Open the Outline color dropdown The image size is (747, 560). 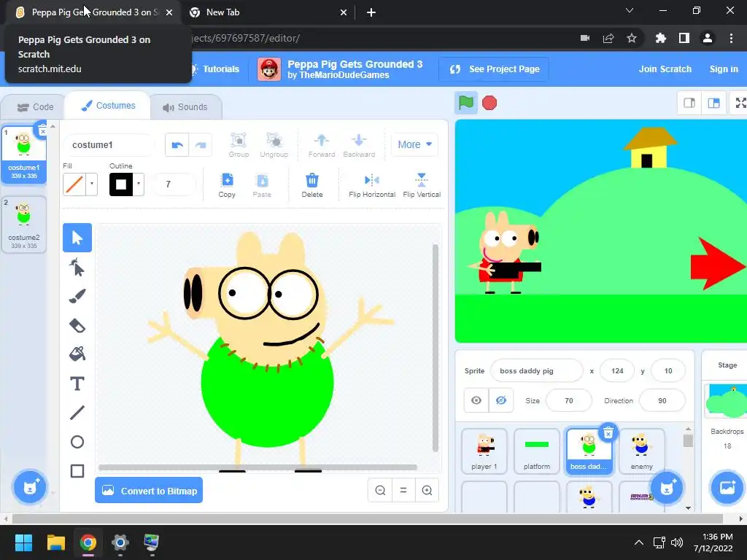click(139, 184)
